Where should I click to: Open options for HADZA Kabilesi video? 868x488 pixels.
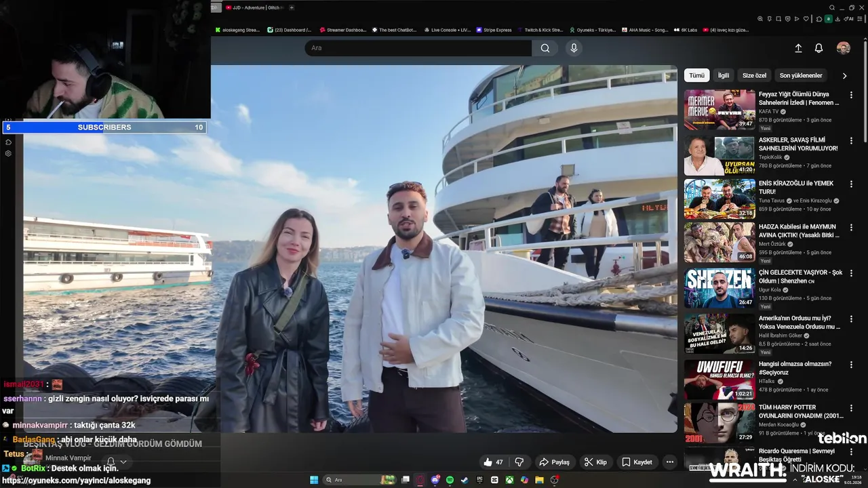851,228
